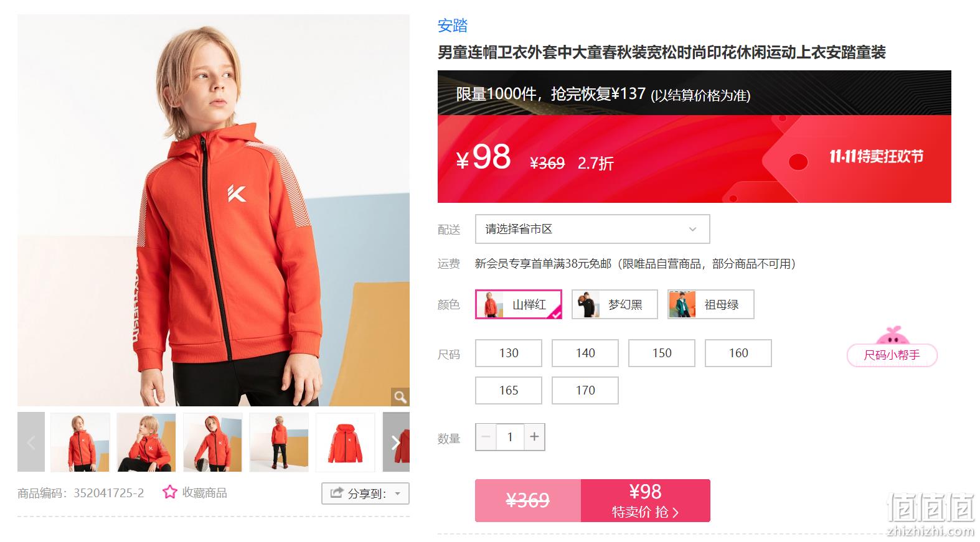The width and height of the screenshot is (980, 542).
Task: Expand the 分享到 share dropdown arrow
Action: pos(398,493)
